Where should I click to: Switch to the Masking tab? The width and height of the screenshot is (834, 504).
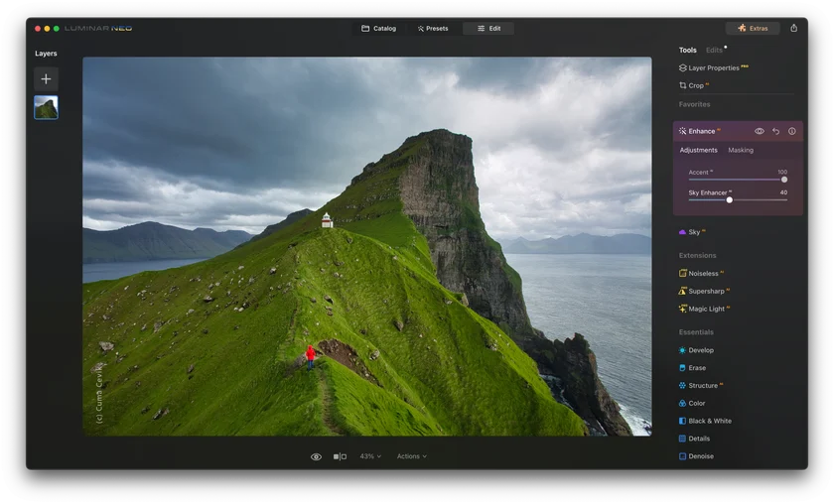click(x=741, y=150)
